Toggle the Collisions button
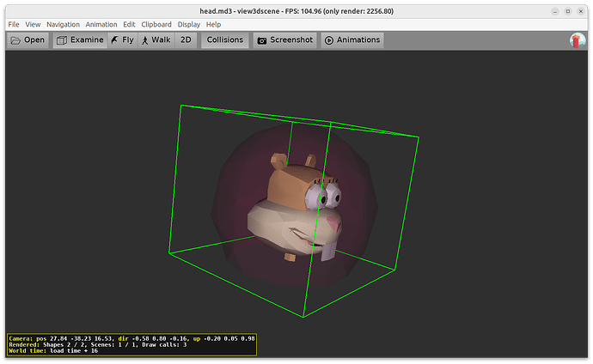Image resolution: width=593 pixels, height=364 pixels. 224,40
